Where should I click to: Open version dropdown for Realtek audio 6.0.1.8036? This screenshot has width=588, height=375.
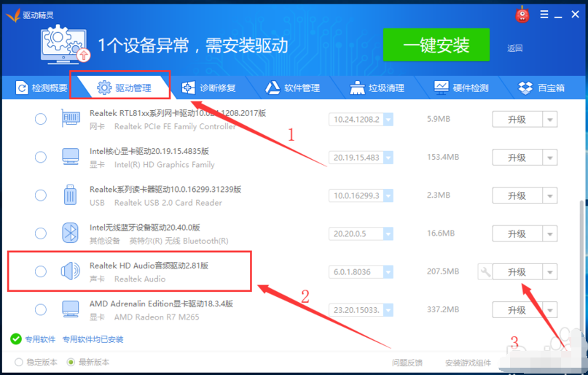click(388, 272)
